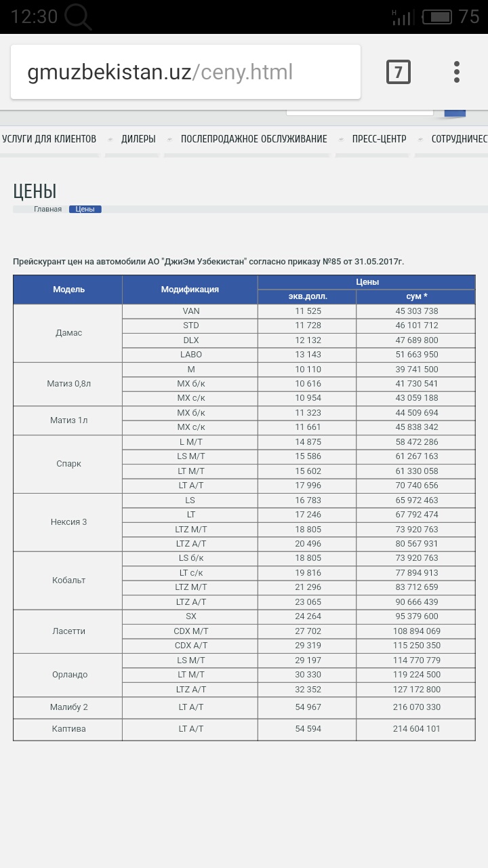Click the site search input field
This screenshot has height=868, width=488.
(359, 111)
